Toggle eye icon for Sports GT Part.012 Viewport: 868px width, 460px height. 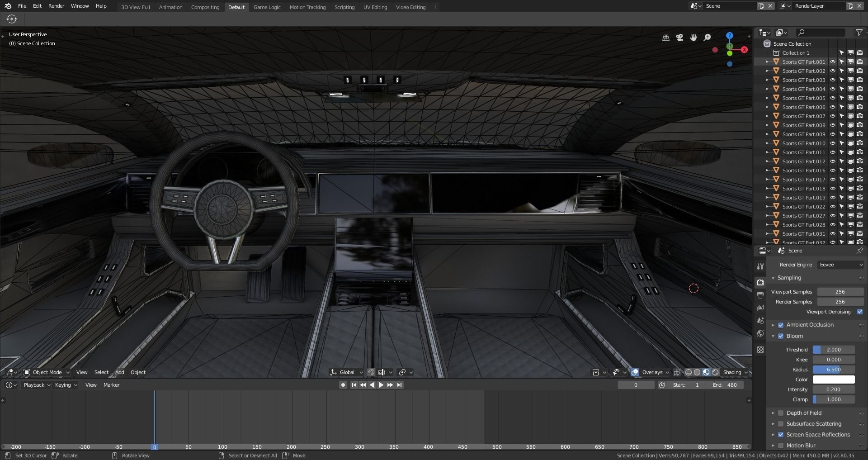(x=832, y=161)
